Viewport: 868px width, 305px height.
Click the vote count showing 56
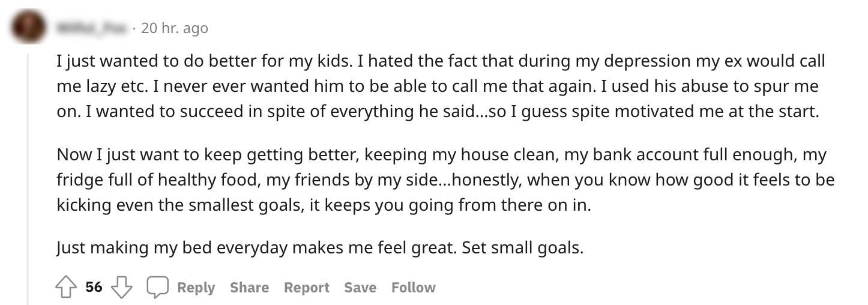(94, 288)
